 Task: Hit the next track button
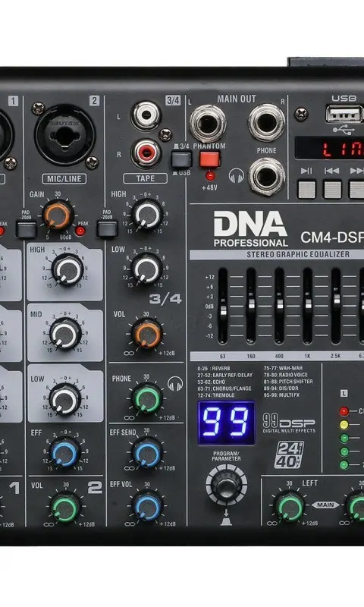tap(356, 189)
